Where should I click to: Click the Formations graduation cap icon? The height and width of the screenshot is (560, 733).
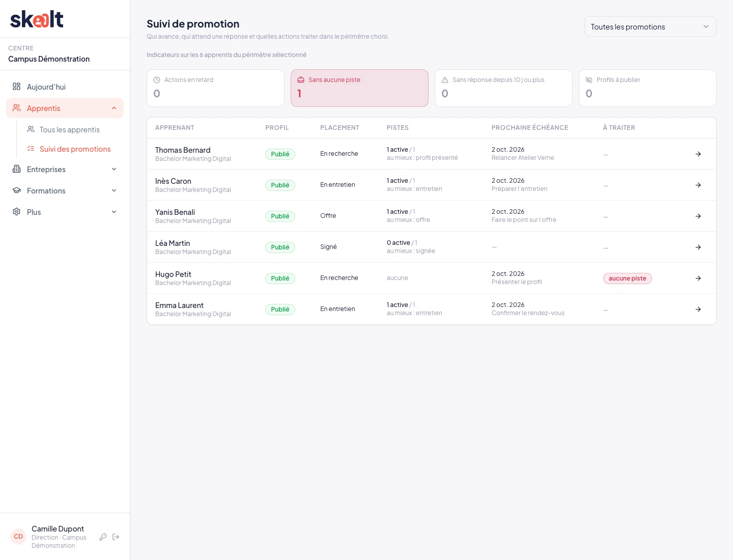tap(17, 190)
